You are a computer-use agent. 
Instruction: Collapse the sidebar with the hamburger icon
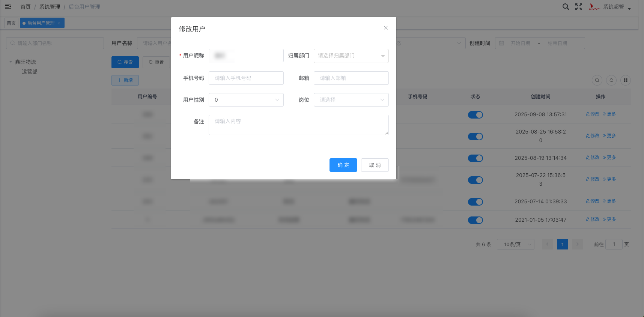[x=8, y=6]
